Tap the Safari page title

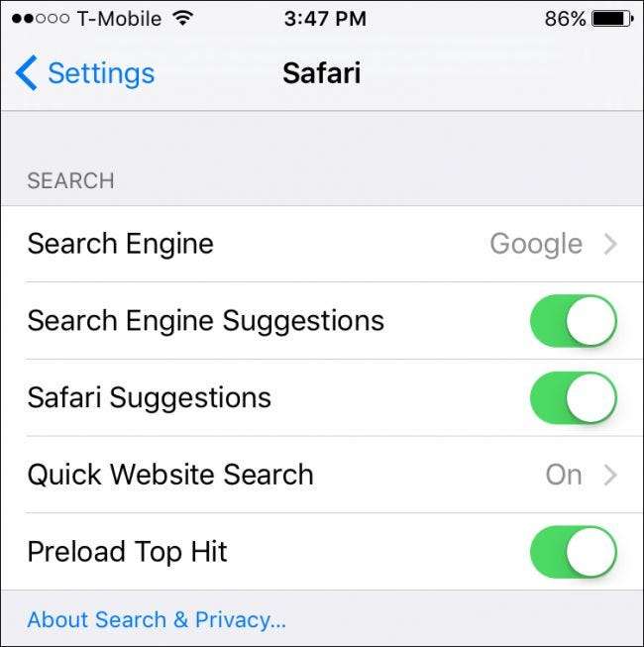[x=321, y=73]
